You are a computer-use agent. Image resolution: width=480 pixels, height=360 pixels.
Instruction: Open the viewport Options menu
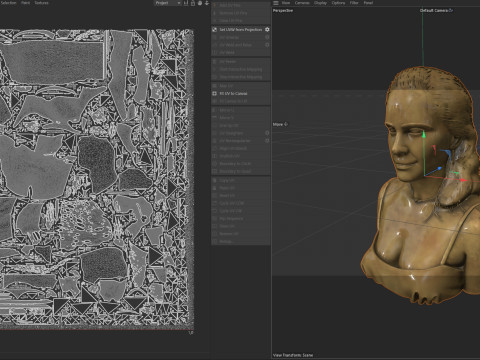(338, 3)
